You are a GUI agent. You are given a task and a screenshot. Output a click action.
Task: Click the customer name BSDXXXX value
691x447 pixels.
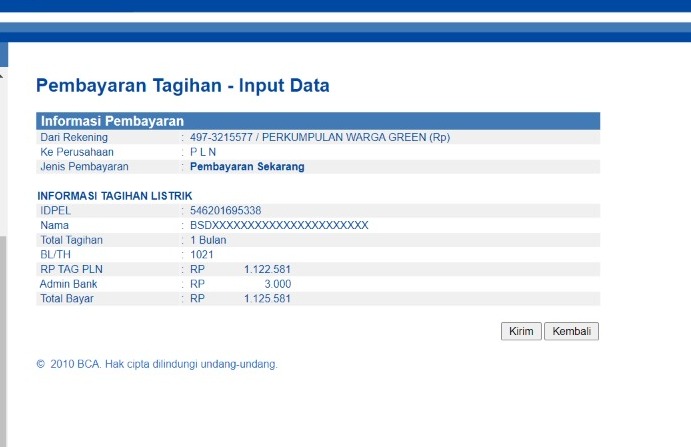(279, 225)
